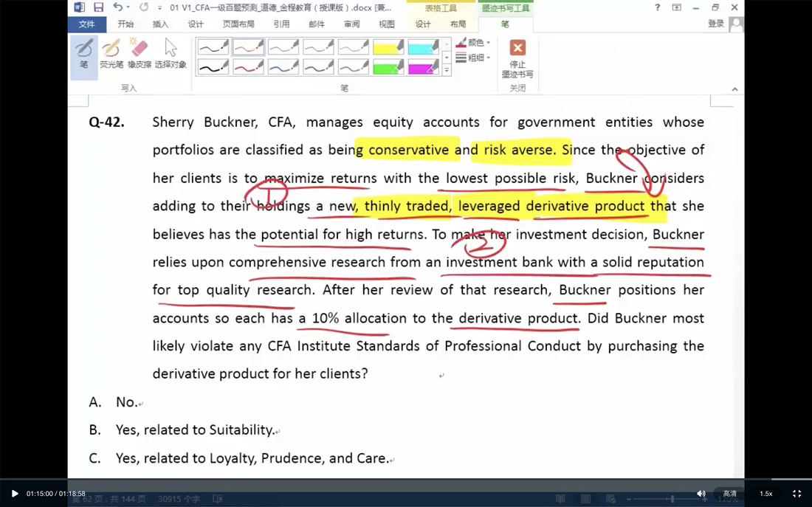
Task: Select the blue pen style
Action: [x=283, y=67]
